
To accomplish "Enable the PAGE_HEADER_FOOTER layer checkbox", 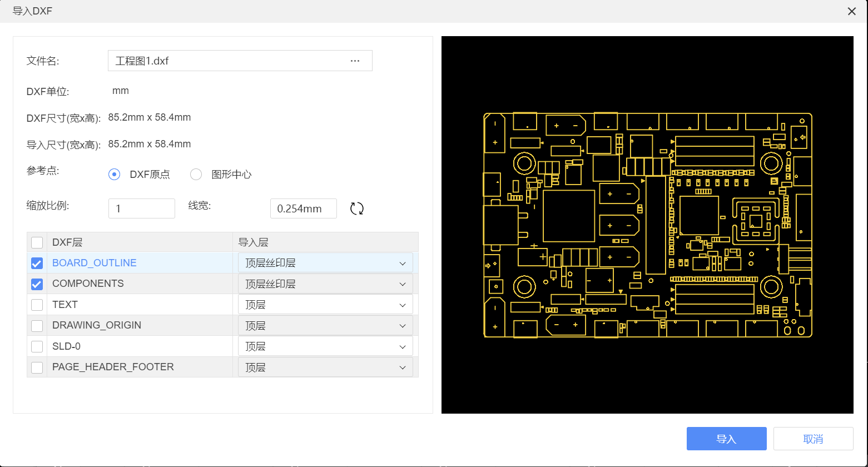I will point(37,367).
